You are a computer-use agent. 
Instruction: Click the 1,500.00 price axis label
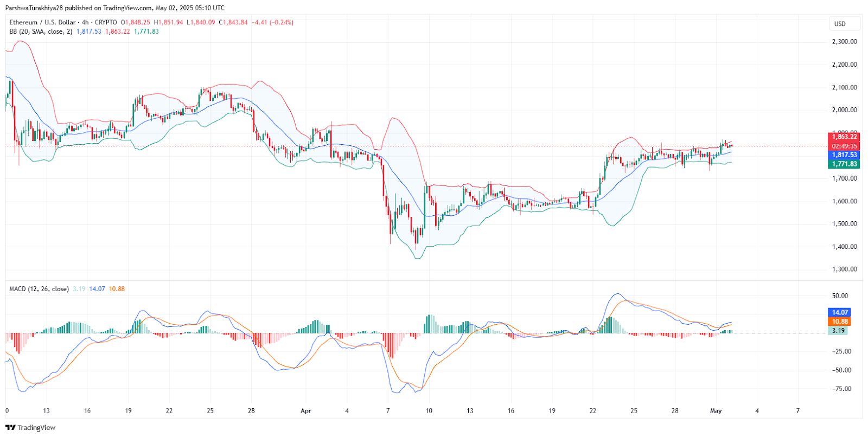(845, 224)
